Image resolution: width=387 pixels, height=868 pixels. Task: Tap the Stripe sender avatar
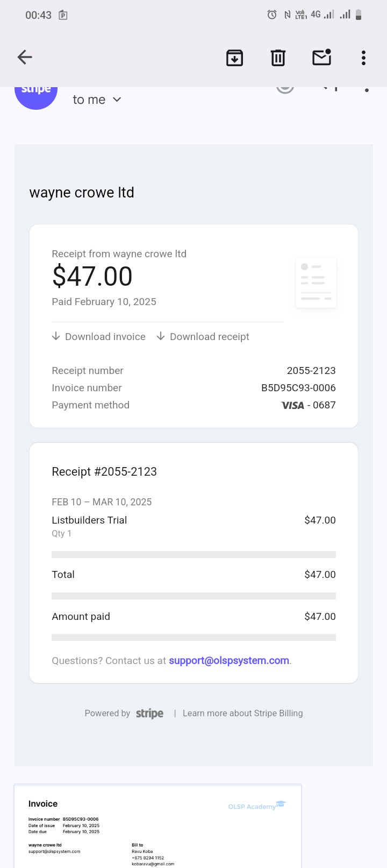point(36,95)
